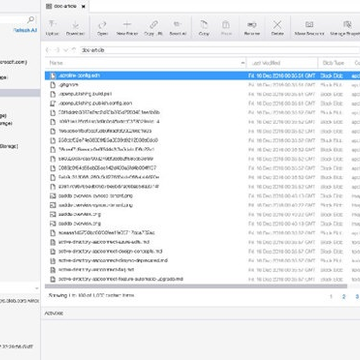The image size is (360, 360).
Task: Click the Delete X icon
Action: coord(277,24)
